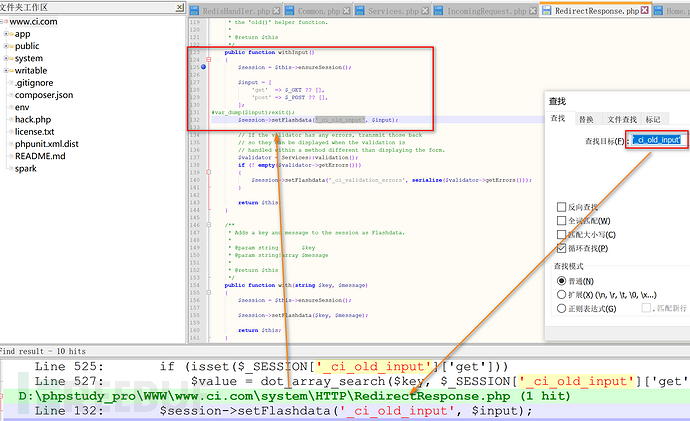Collapse the comment fold at line 146
This screenshot has height=421, width=690.
209,225
